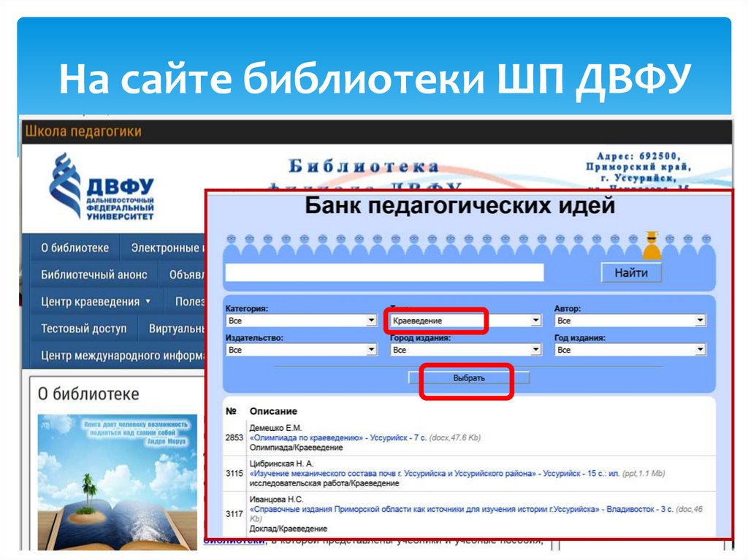Click author name Демешко Е.М.
This screenshot has height=560, width=748.
tap(275, 428)
